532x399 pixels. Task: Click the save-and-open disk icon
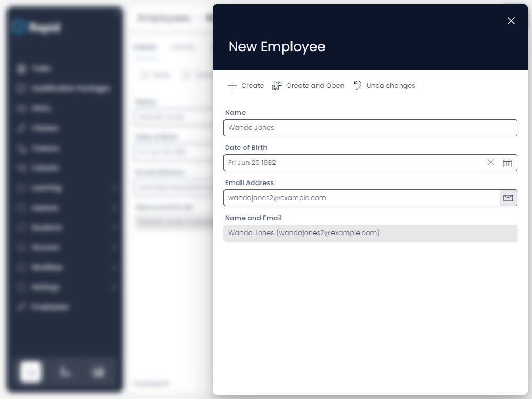[277, 86]
